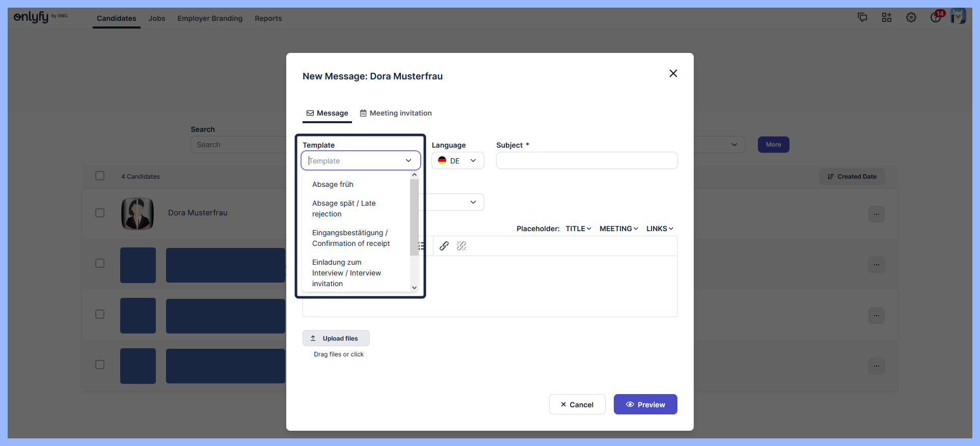The height and width of the screenshot is (446, 980).
Task: Tick the checkbox next to Dora Musterfrau
Action: [100, 213]
